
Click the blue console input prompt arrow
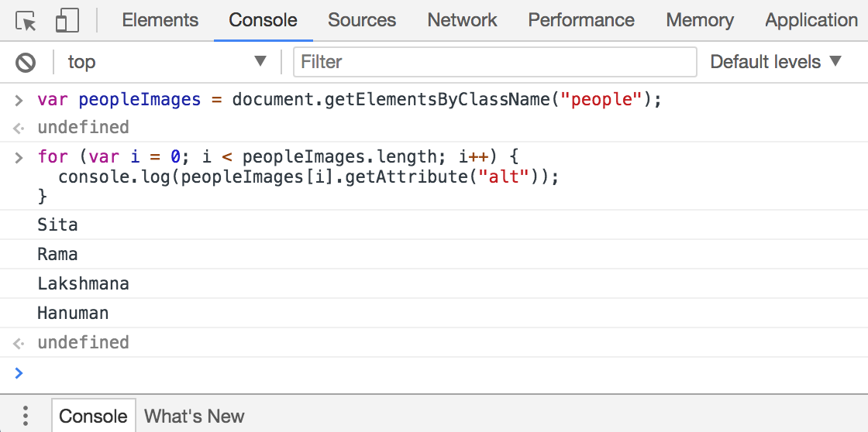pos(19,373)
